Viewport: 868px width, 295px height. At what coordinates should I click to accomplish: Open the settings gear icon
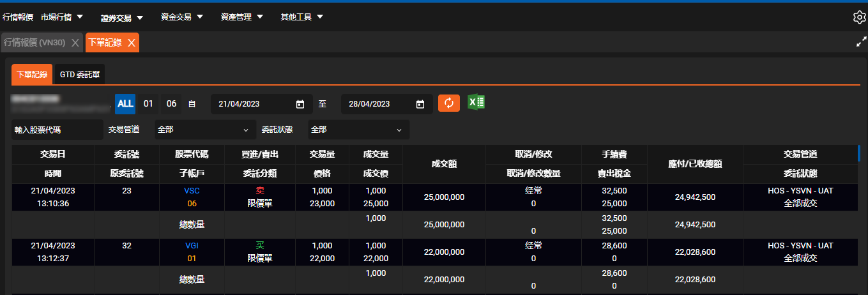coord(859,17)
